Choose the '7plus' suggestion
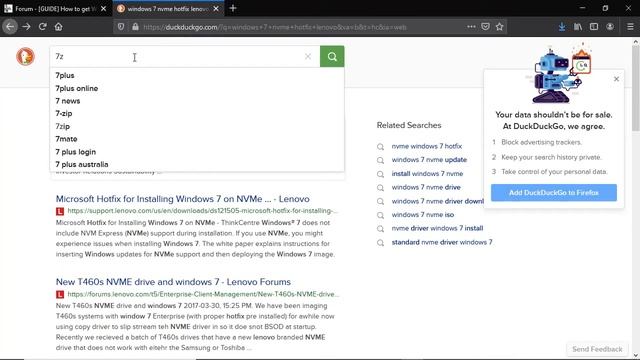Screen dimensions: 640x360 tap(65, 76)
